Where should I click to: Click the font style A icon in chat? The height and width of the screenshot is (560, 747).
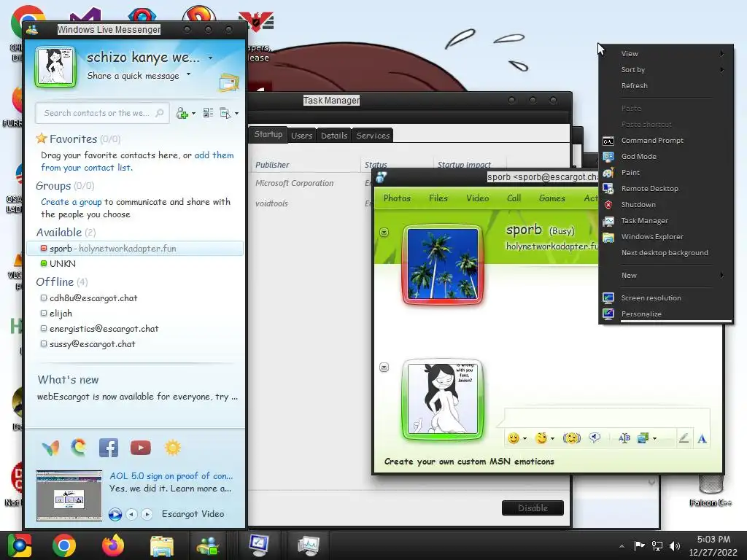click(x=702, y=438)
